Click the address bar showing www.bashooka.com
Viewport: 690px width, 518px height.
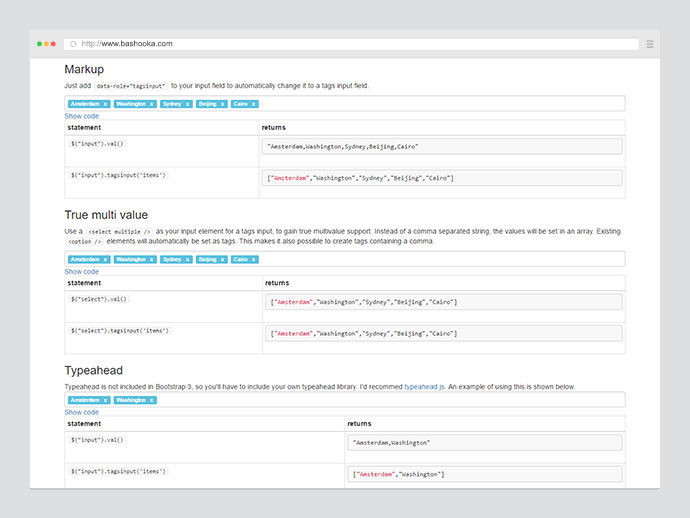[351, 44]
